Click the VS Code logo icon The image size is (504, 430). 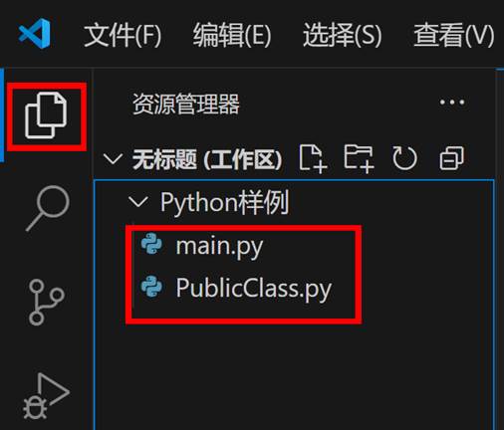pos(35,34)
